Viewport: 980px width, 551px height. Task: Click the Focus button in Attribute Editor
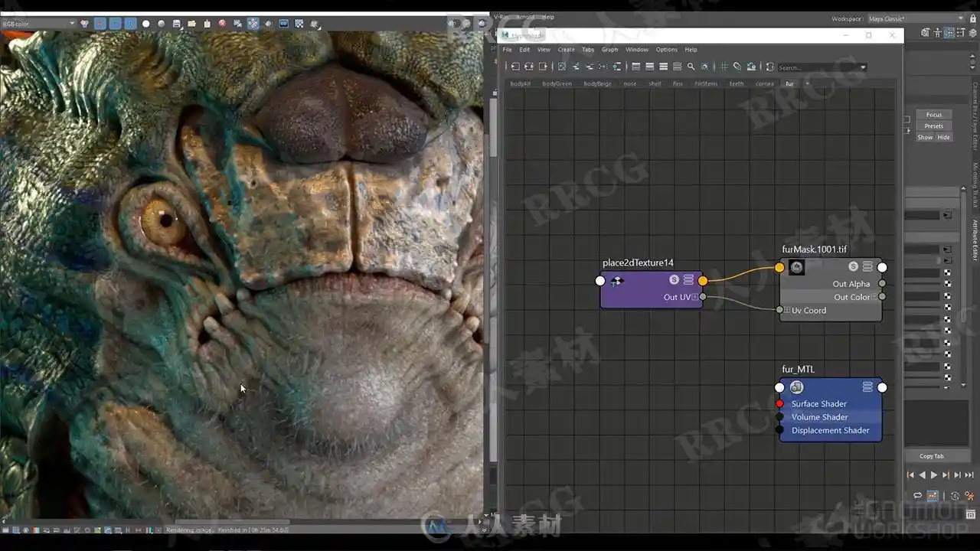pyautogui.click(x=934, y=115)
